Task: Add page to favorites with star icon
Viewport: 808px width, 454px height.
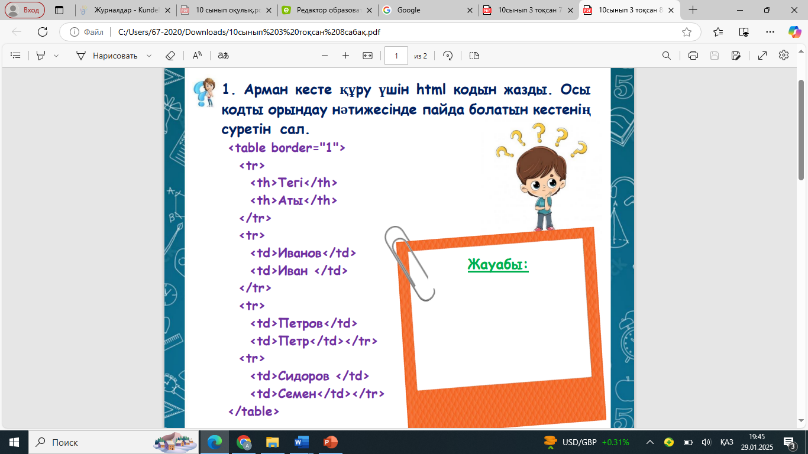Action: pos(687,31)
